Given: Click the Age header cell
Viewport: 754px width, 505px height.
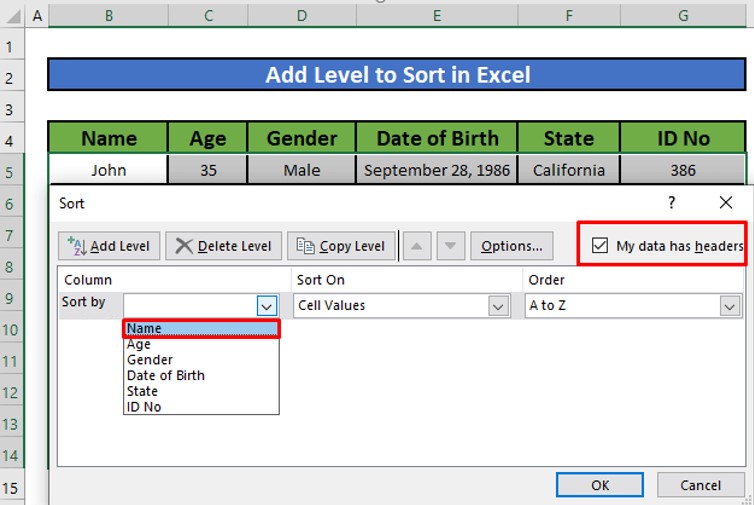Looking at the screenshot, I should click(208, 138).
